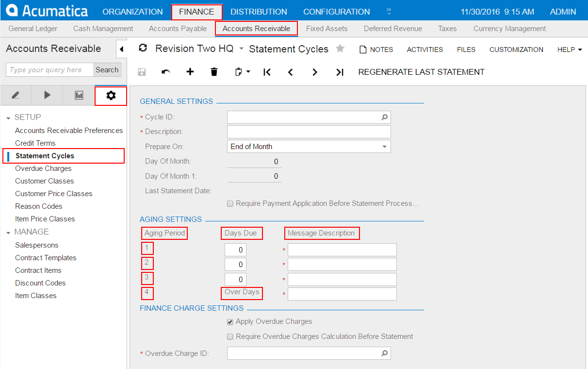Uncheck Apply Overdue Charges
588x369 pixels.
(x=230, y=321)
